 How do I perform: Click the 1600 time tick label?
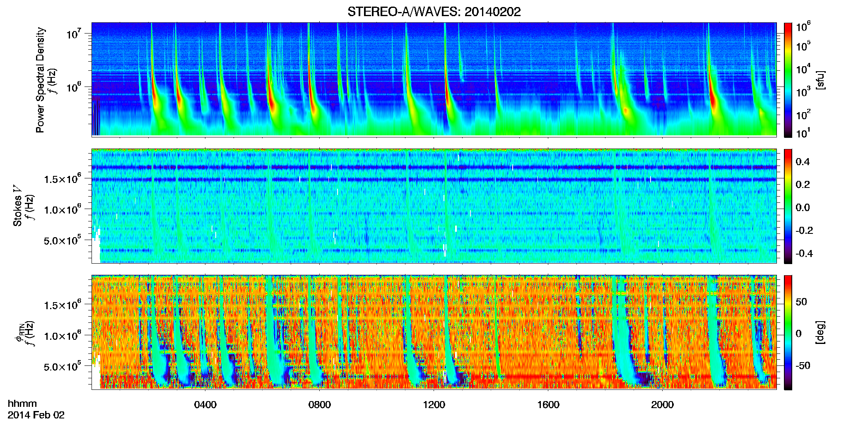(x=548, y=405)
